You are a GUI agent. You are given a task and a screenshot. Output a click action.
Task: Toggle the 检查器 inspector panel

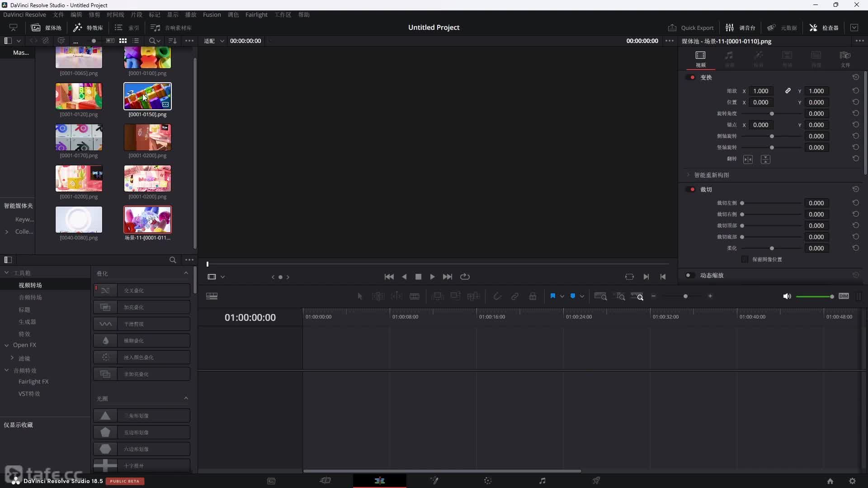pyautogui.click(x=824, y=28)
